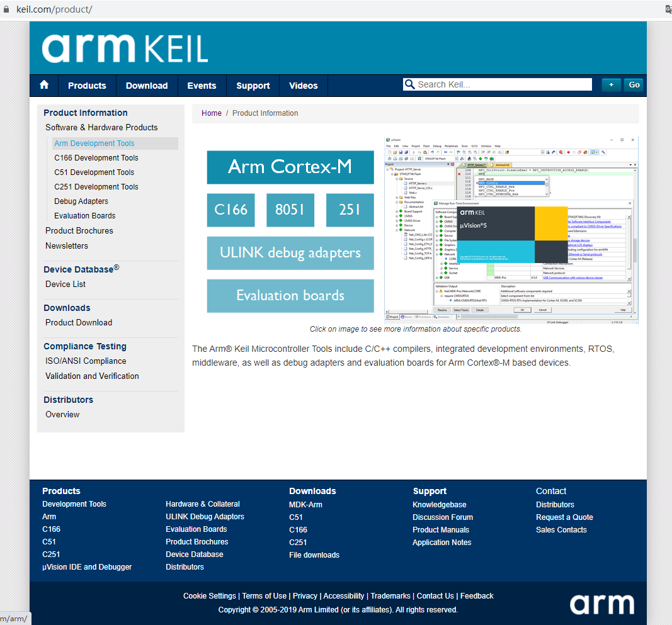Open the Knowledgebase link under Support
The height and width of the screenshot is (625, 672).
pos(439,504)
